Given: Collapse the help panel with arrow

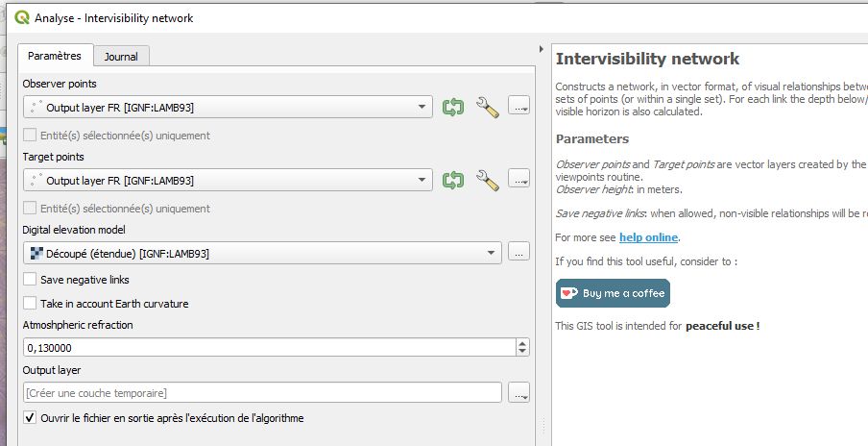Looking at the screenshot, I should (x=542, y=49).
